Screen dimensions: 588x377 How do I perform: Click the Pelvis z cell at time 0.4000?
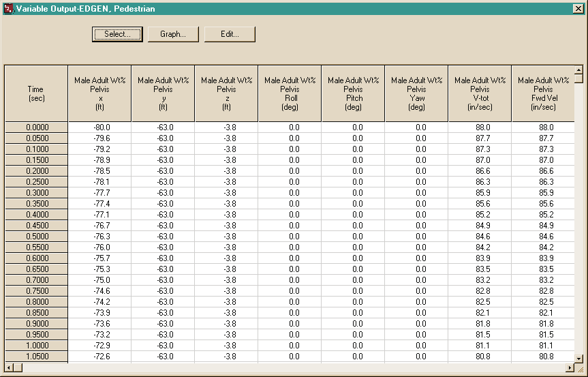coord(226,215)
